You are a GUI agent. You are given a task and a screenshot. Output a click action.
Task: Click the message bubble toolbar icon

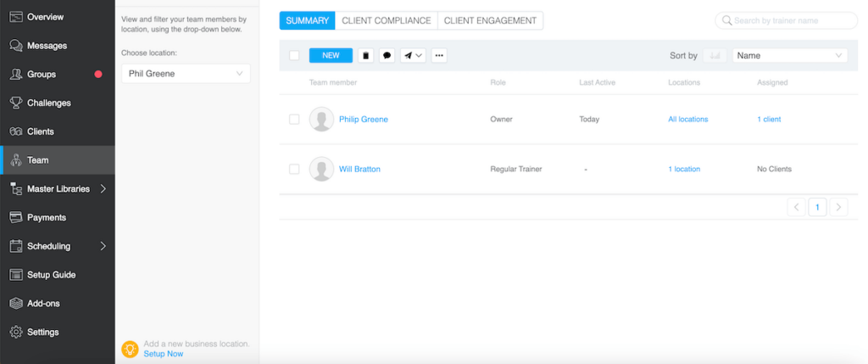(x=387, y=55)
